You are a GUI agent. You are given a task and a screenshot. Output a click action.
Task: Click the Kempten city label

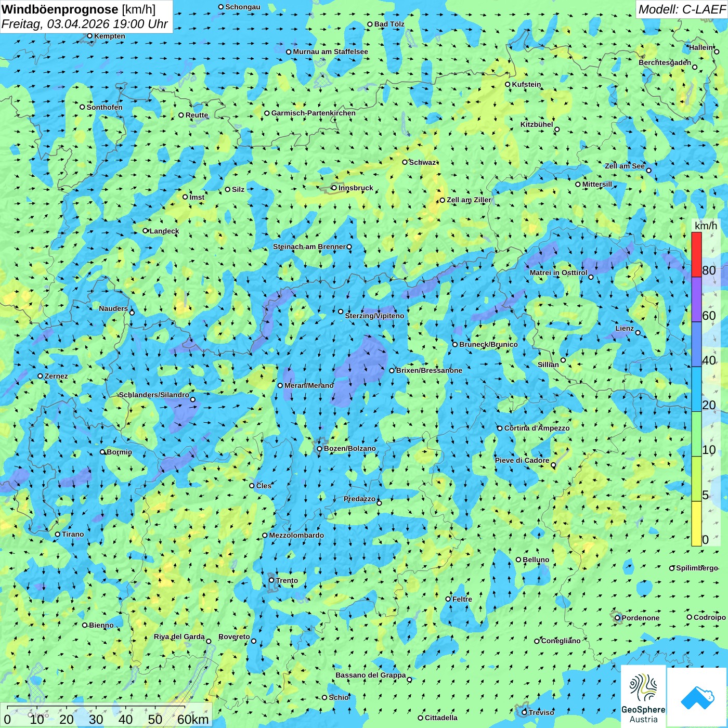click(x=109, y=36)
